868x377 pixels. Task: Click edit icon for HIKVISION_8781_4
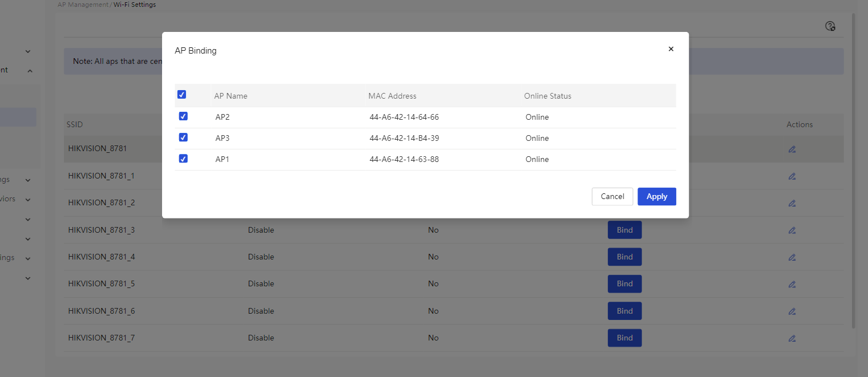click(792, 257)
